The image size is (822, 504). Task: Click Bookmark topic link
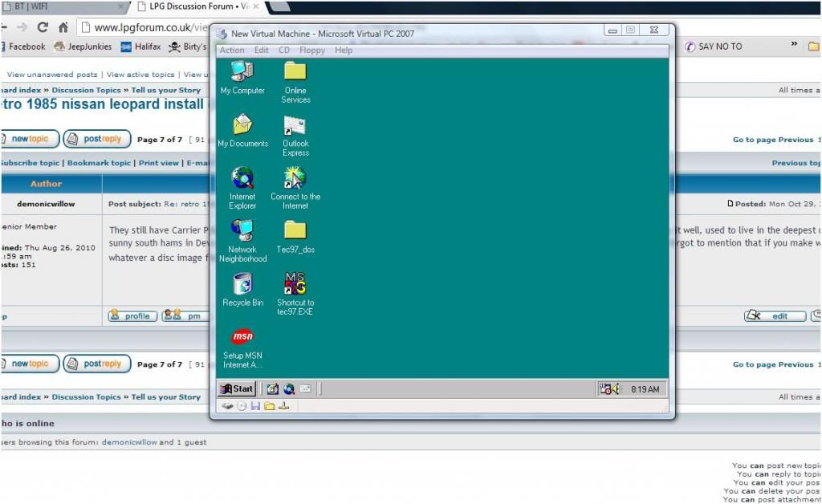tap(99, 163)
